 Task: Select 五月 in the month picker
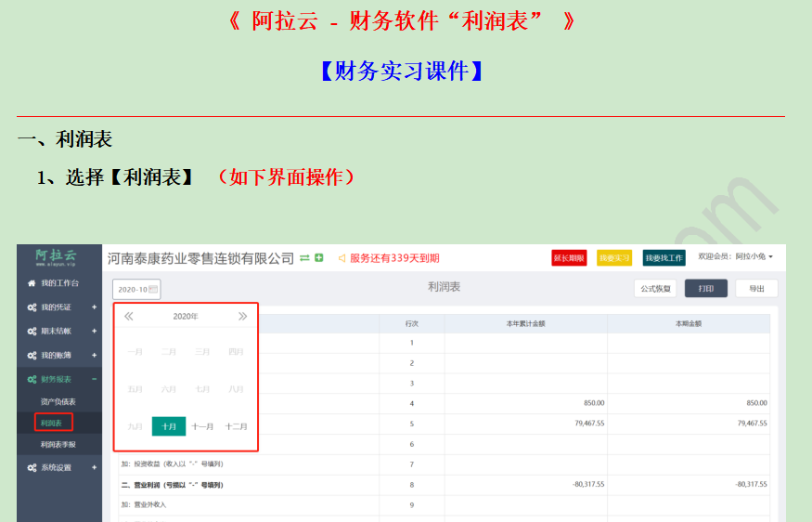coord(135,389)
